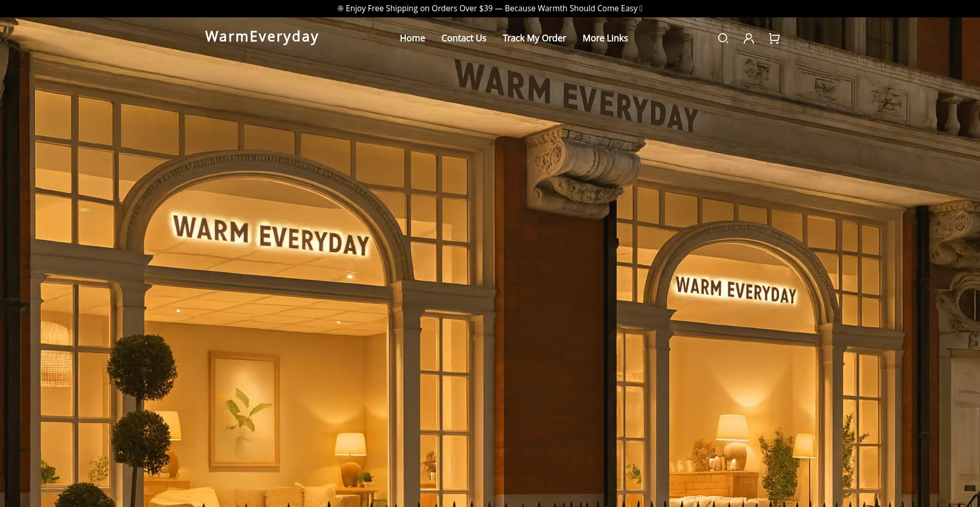The width and height of the screenshot is (980, 507).
Task: Click the Home menu item
Action: pyautogui.click(x=412, y=38)
